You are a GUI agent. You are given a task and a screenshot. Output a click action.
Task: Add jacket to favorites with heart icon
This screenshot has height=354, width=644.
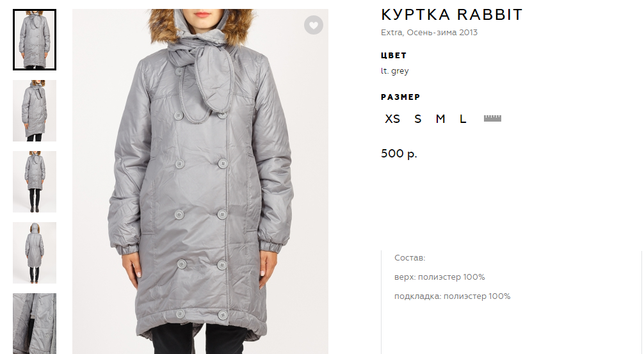click(314, 25)
